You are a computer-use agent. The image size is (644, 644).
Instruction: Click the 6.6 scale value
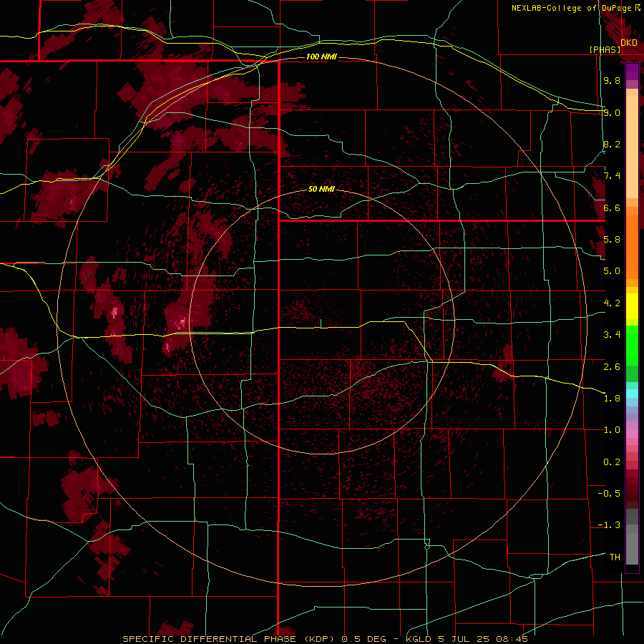[x=612, y=208]
